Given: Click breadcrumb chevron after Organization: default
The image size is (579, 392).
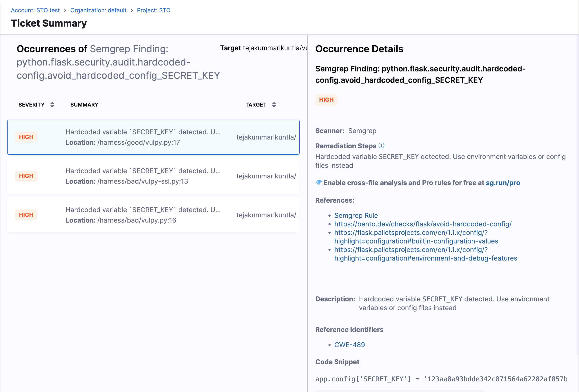Looking at the screenshot, I should click(x=132, y=10).
